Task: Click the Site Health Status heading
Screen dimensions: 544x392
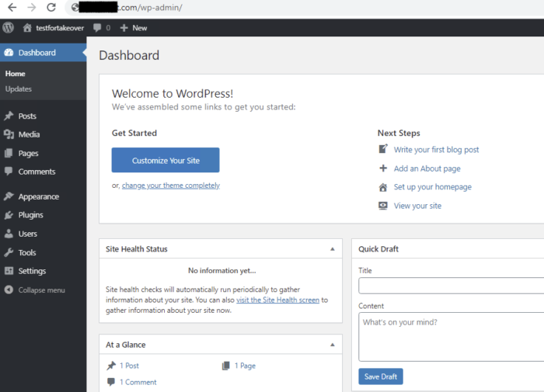Action: [x=137, y=249]
